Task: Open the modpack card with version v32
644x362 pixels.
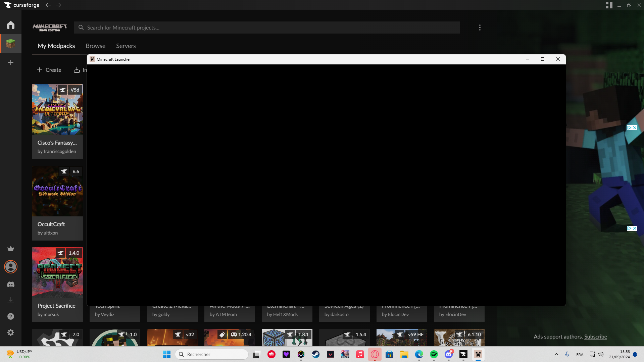Action: pyautogui.click(x=172, y=338)
